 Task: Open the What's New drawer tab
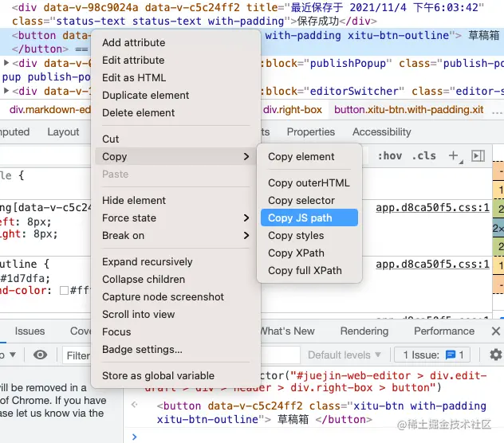(287, 331)
